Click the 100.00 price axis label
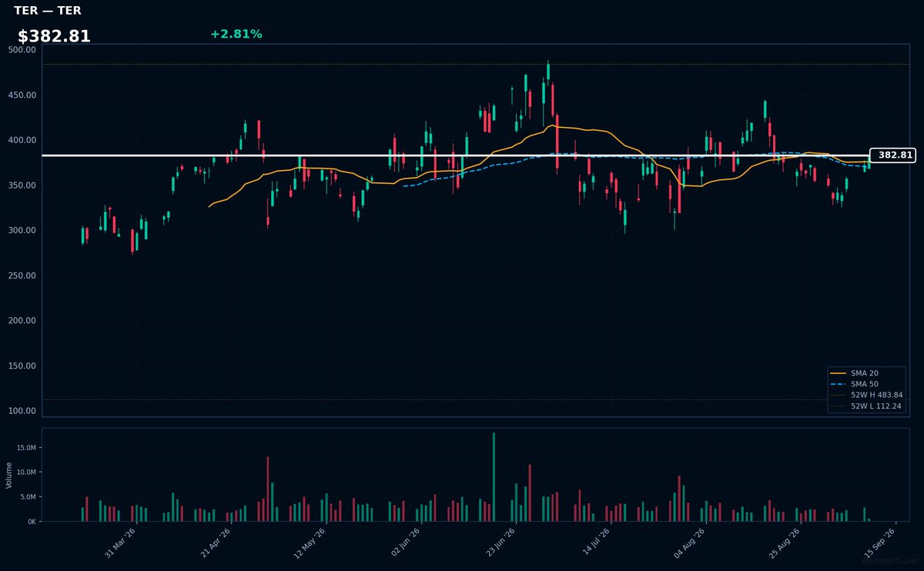The image size is (924, 571). 22,411
